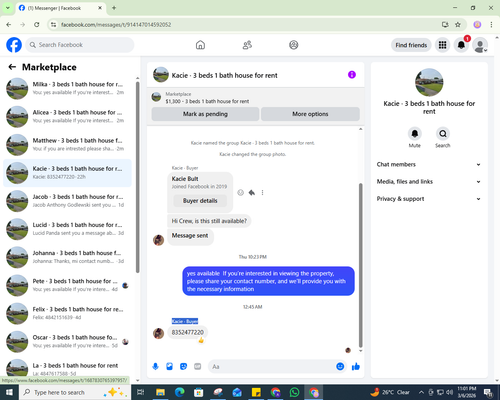Open the notifications bell icon
The width and height of the screenshot is (500, 400).
point(461,45)
